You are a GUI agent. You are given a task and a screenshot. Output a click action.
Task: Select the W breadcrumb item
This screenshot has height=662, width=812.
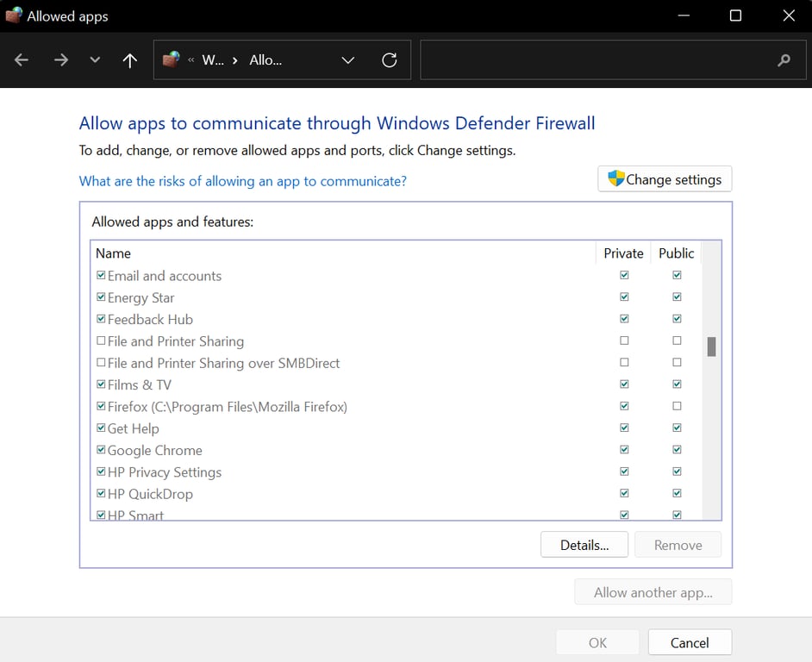pos(212,59)
